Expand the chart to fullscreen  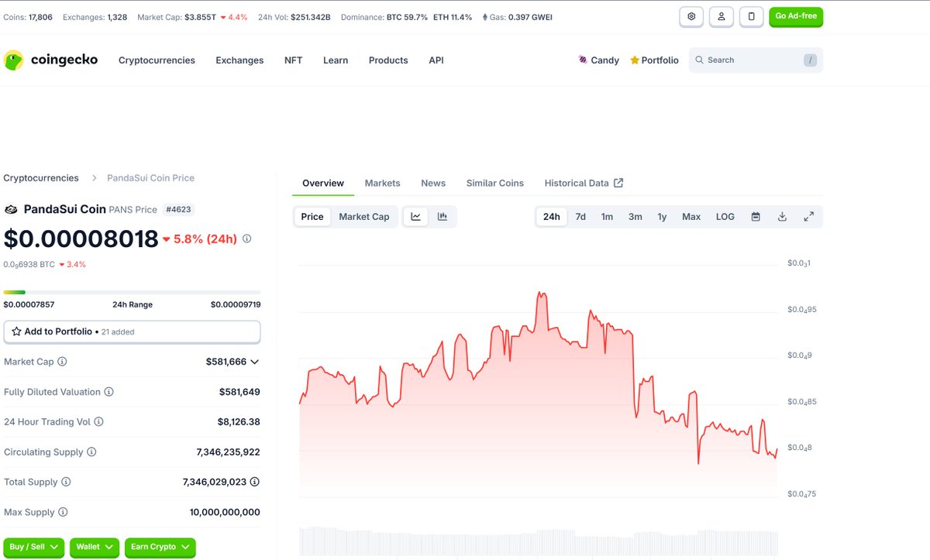[808, 217]
